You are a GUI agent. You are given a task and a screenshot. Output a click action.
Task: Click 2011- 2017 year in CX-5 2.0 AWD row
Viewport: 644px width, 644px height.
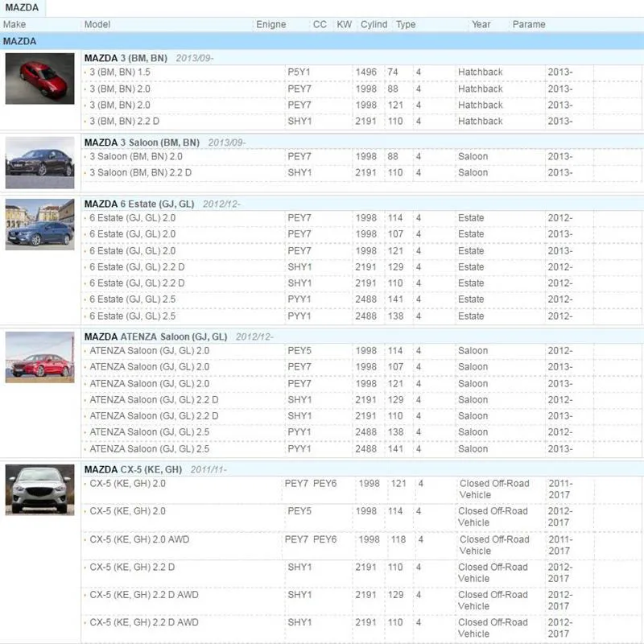[560, 546]
